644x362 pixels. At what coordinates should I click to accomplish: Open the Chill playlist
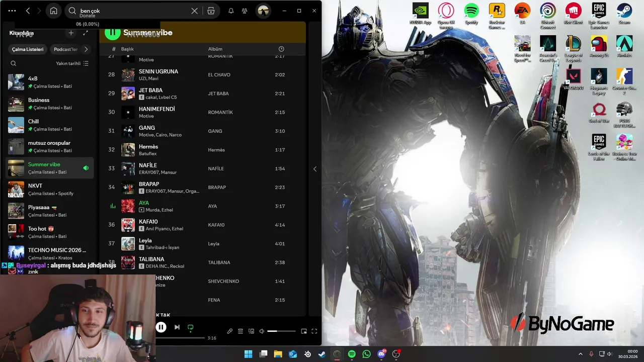pos(49,125)
